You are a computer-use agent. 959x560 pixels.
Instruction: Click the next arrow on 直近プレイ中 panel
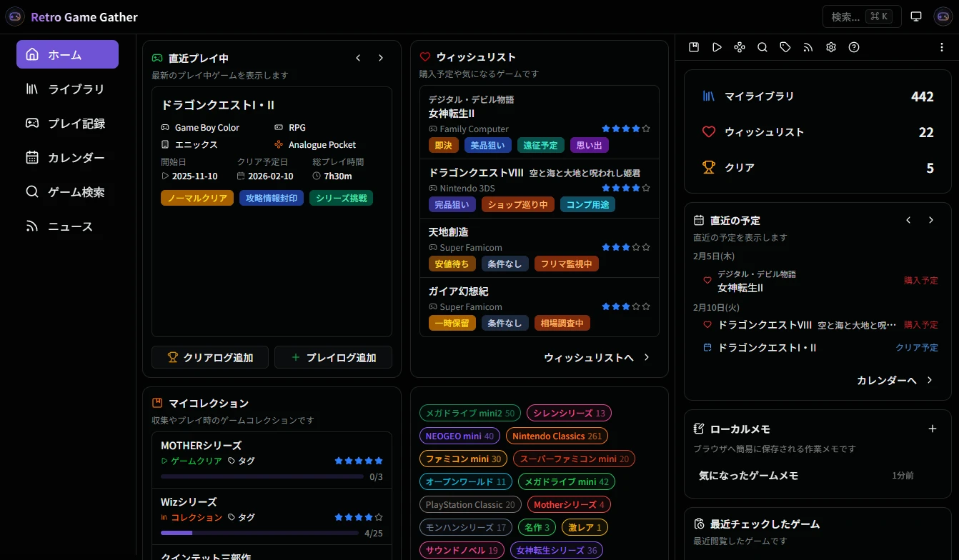(381, 58)
